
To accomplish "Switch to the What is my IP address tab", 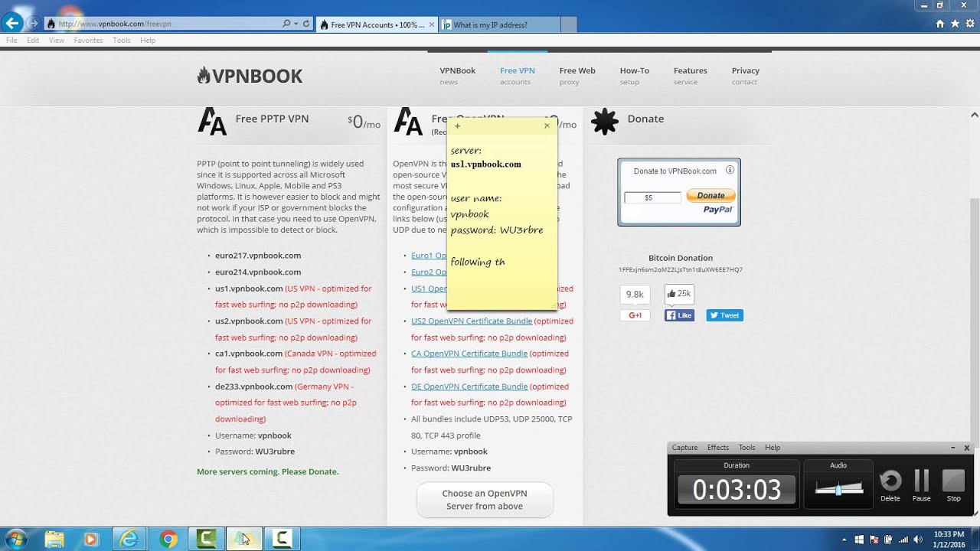I will [x=500, y=24].
